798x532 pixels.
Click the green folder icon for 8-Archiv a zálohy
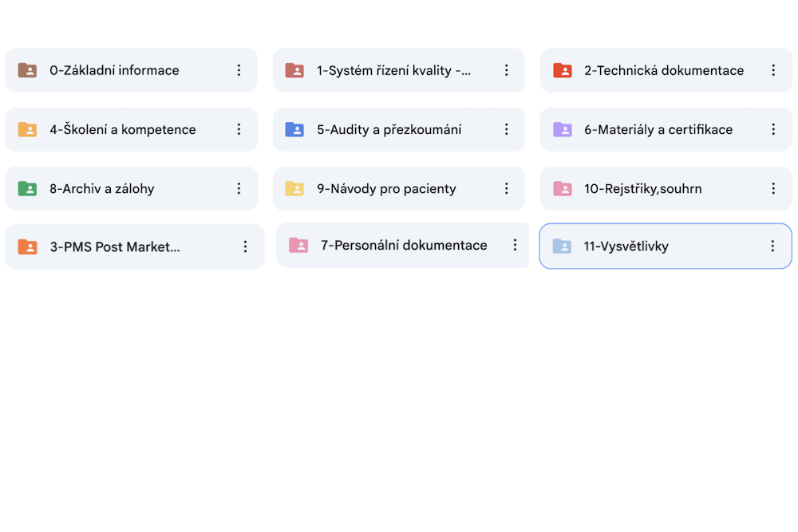click(27, 189)
